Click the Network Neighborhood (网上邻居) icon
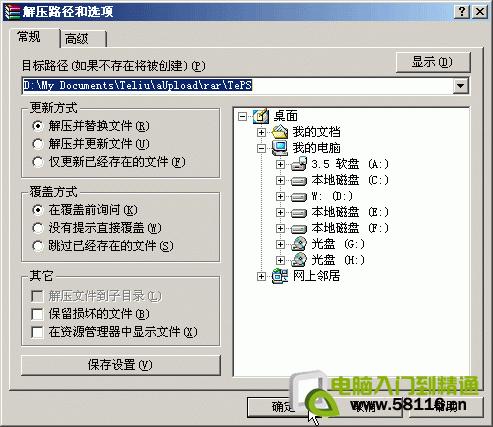493x427 pixels. 280,276
